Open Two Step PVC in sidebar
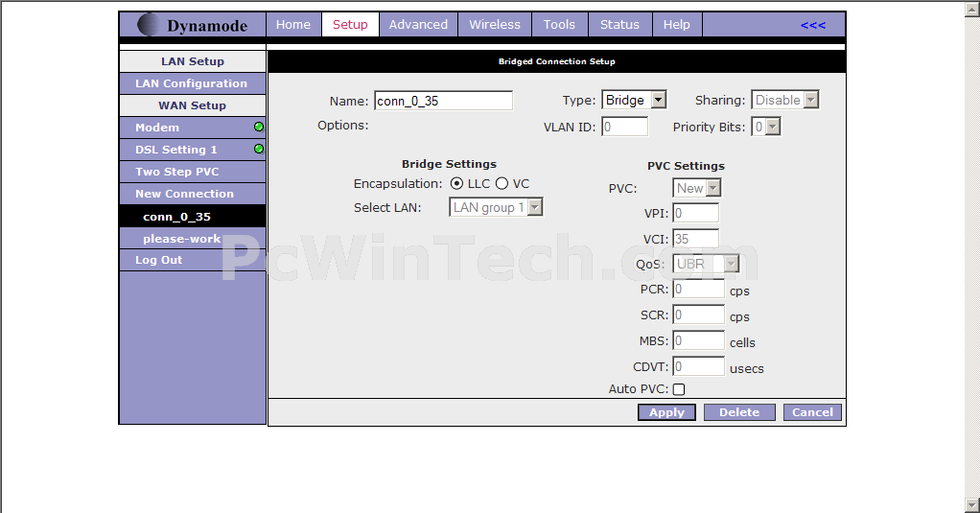Screen dimensions: 980x513 click(x=193, y=172)
